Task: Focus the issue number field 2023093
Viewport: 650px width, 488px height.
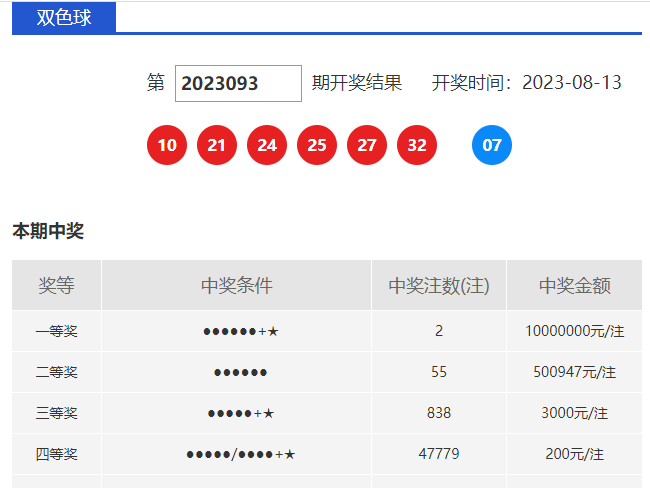Action: (x=238, y=83)
